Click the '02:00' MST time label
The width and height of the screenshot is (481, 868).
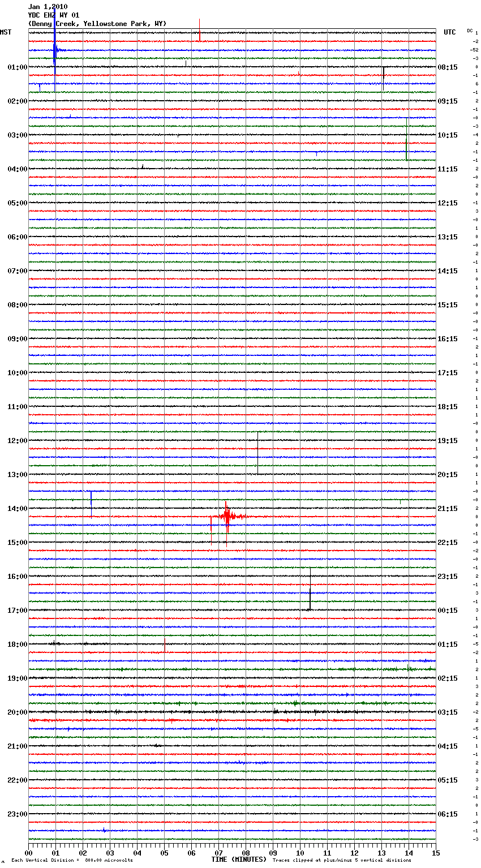[x=18, y=101]
